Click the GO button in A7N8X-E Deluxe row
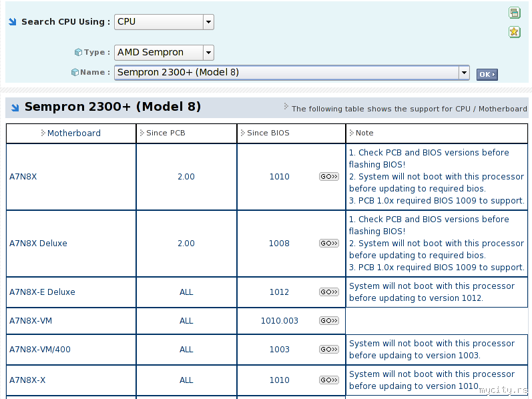 [329, 292]
